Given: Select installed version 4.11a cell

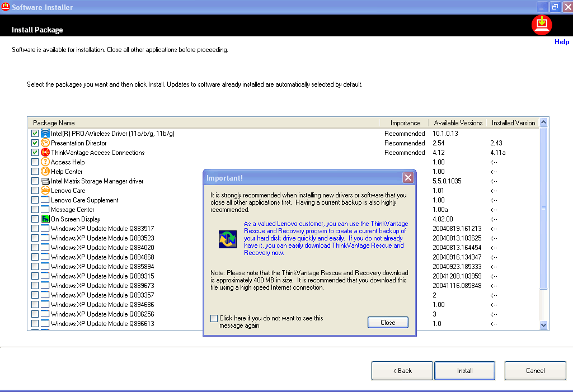Looking at the screenshot, I should coord(497,152).
